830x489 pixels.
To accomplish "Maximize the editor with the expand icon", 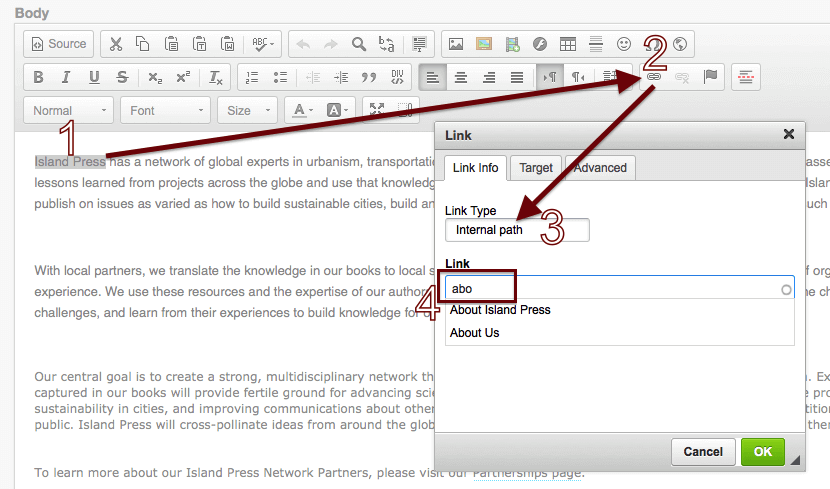I will pos(377,110).
